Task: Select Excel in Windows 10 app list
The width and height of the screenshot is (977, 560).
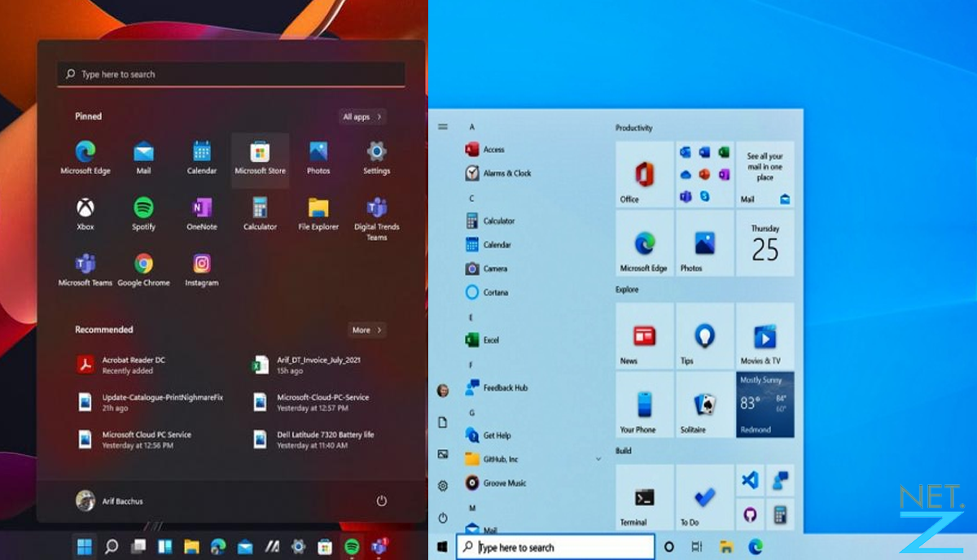Action: [482, 340]
